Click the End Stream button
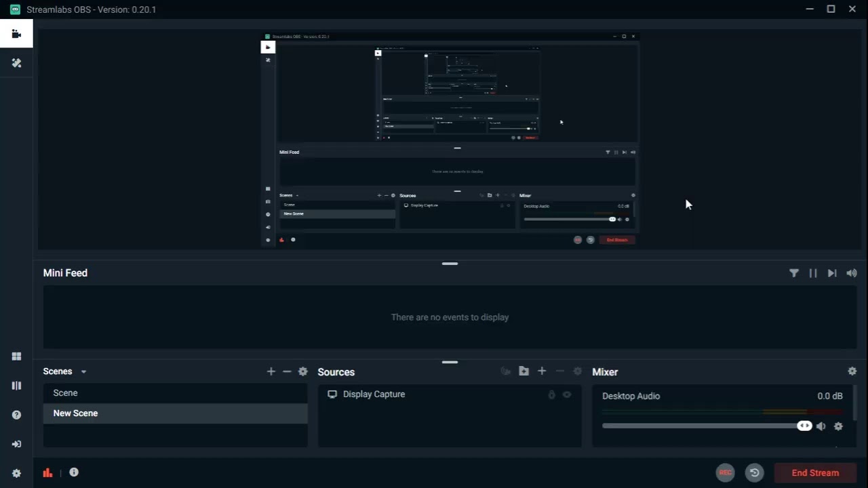Screen dimensions: 868x488 tap(815, 473)
